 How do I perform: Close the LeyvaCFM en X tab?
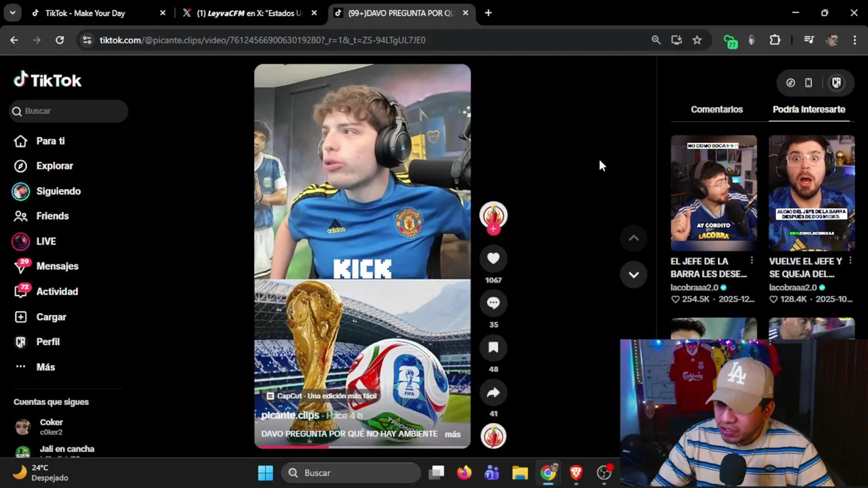[314, 13]
